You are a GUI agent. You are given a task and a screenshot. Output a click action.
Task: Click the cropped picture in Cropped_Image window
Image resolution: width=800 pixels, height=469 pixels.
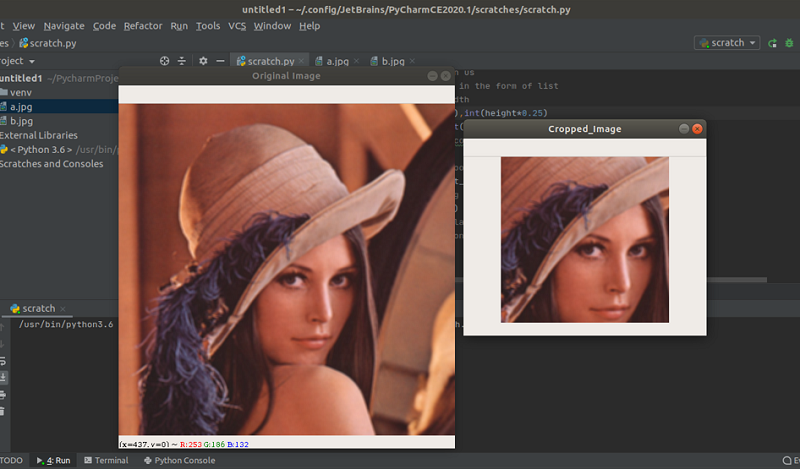(x=585, y=239)
